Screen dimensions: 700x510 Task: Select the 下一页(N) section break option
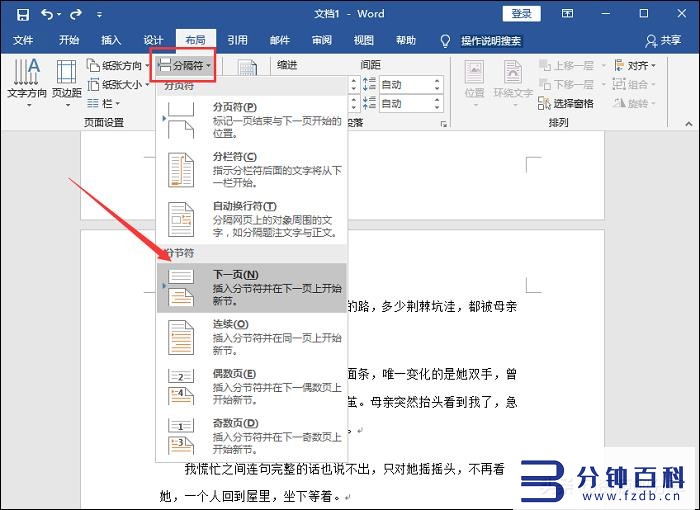point(251,288)
